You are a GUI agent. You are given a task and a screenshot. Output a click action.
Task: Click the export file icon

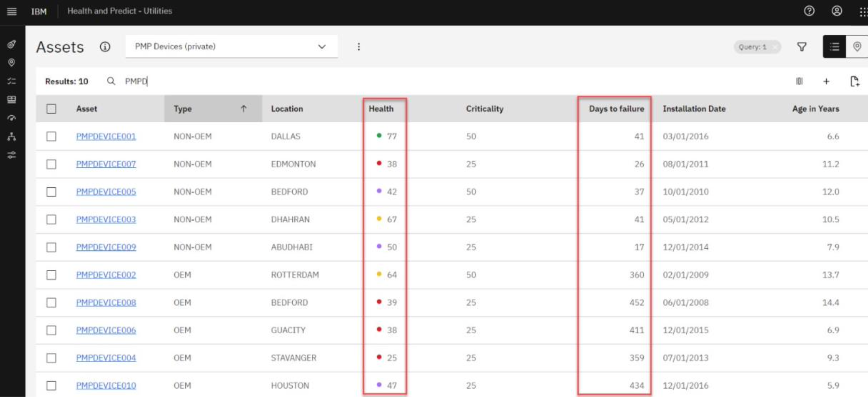854,81
